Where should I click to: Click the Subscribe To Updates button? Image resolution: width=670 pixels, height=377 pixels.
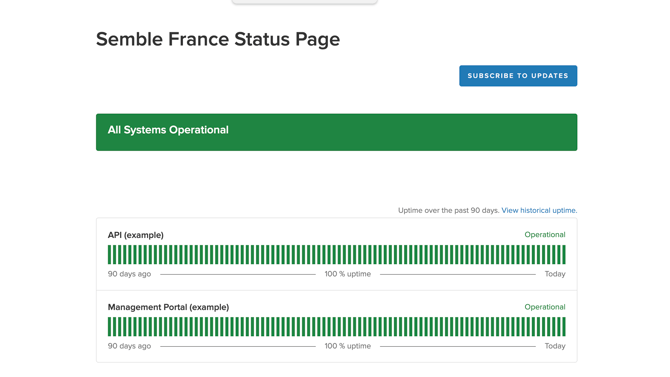[518, 76]
